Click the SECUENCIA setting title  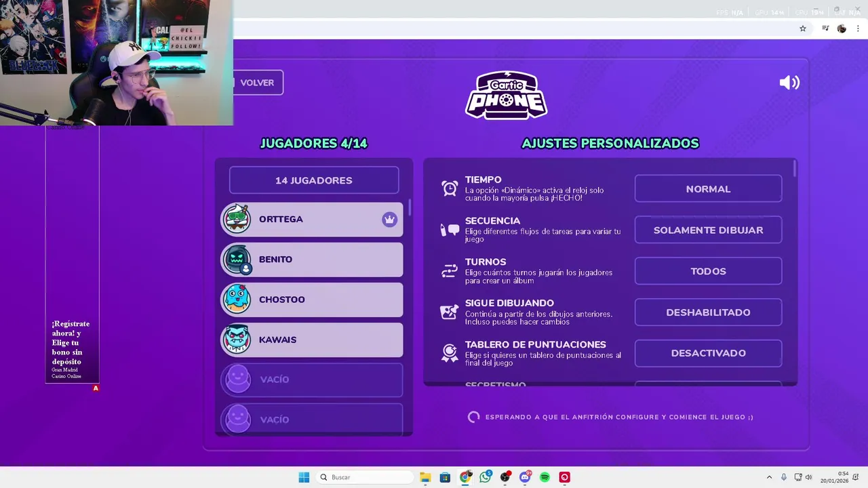coord(493,221)
